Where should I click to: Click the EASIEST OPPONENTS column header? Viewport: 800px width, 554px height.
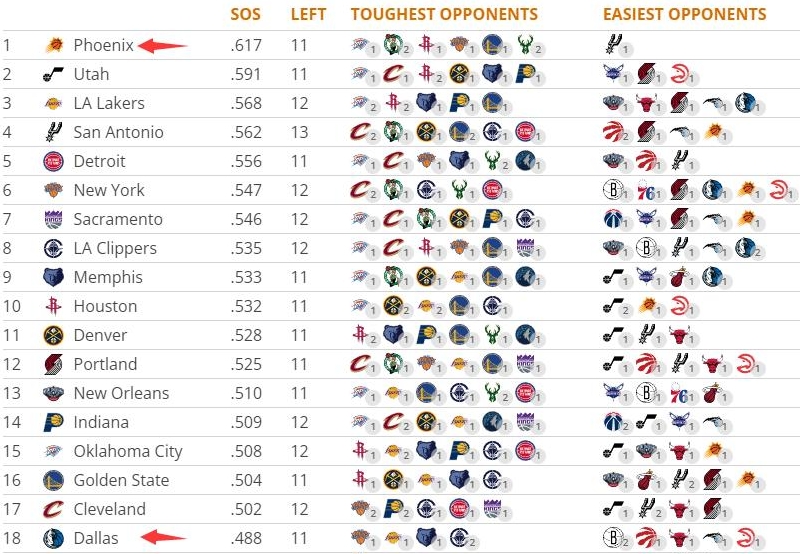(x=684, y=15)
